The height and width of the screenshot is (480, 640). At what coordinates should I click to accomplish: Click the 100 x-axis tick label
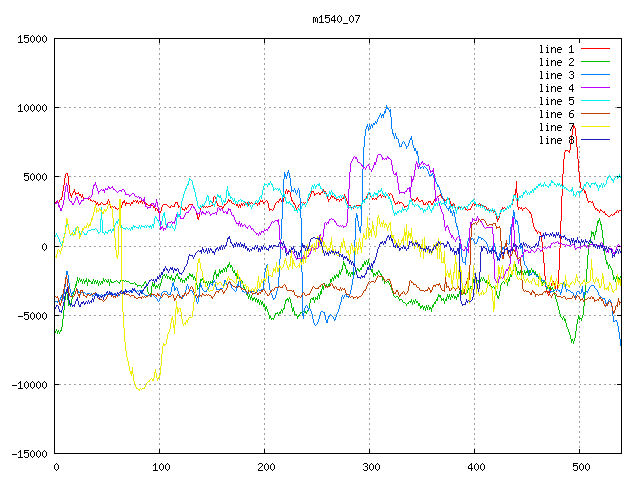(159, 466)
